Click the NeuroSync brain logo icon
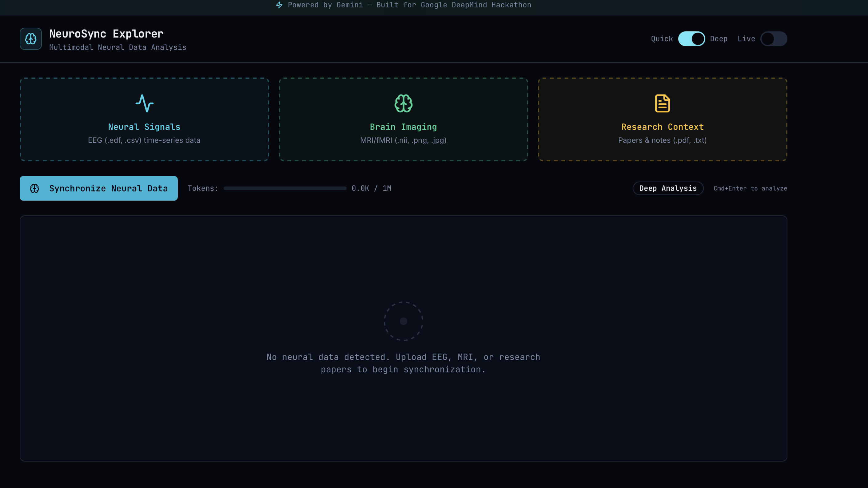Image resolution: width=868 pixels, height=488 pixels. [x=31, y=39]
